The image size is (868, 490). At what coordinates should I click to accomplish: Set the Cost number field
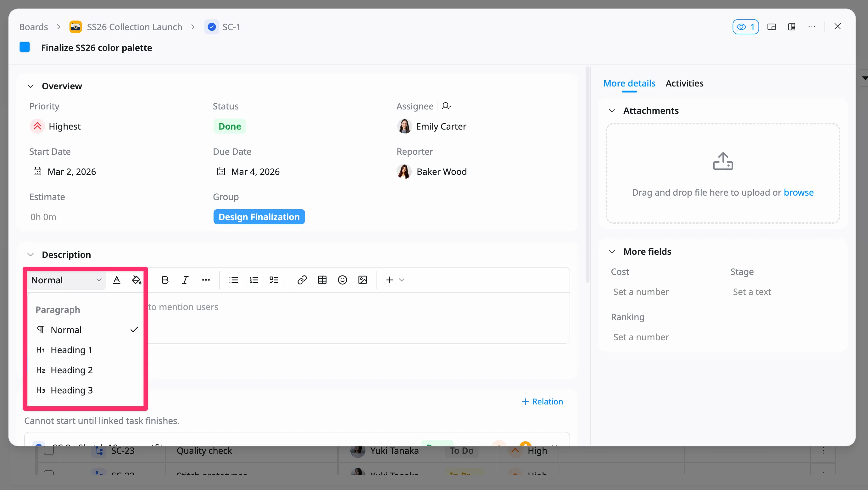click(641, 292)
